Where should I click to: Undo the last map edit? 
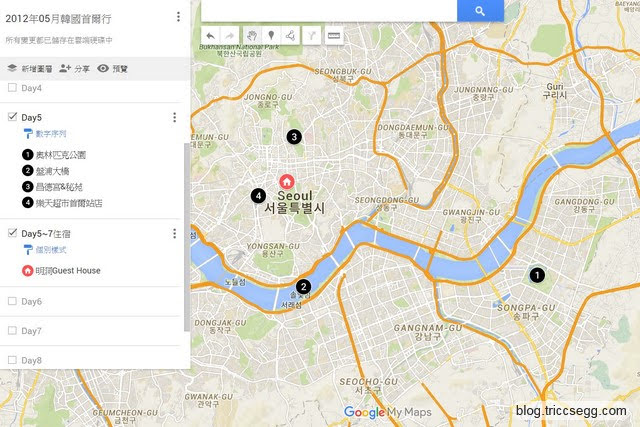coord(211,36)
